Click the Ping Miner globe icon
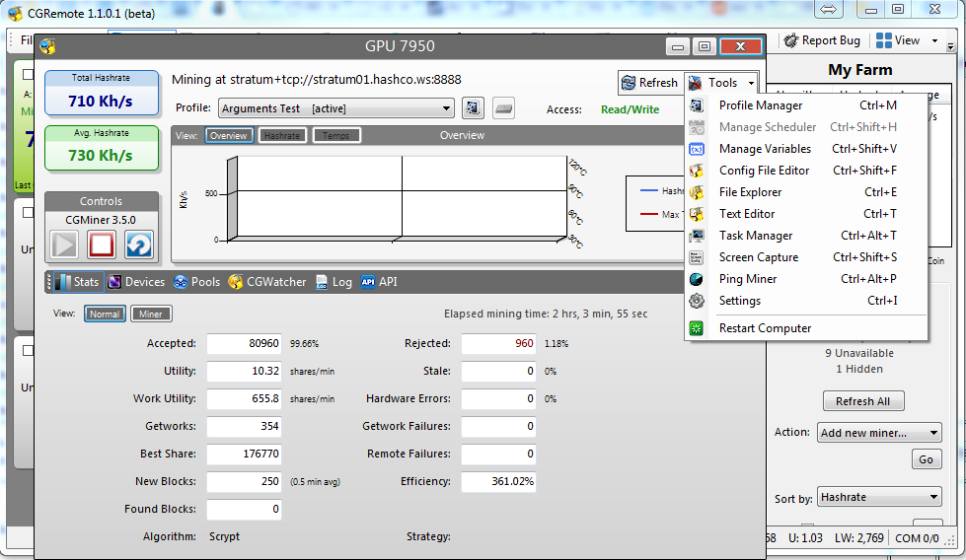Screen dimensions: 966x560 [x=697, y=279]
